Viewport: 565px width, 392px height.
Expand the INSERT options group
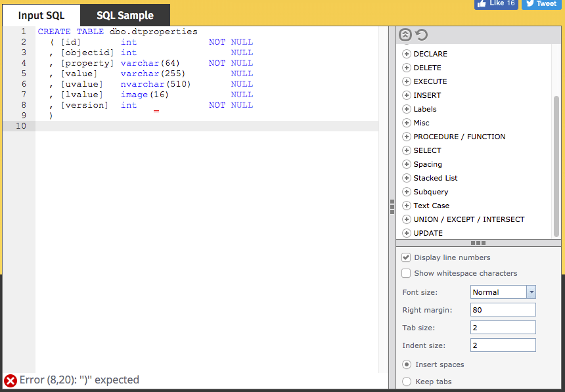click(x=407, y=95)
